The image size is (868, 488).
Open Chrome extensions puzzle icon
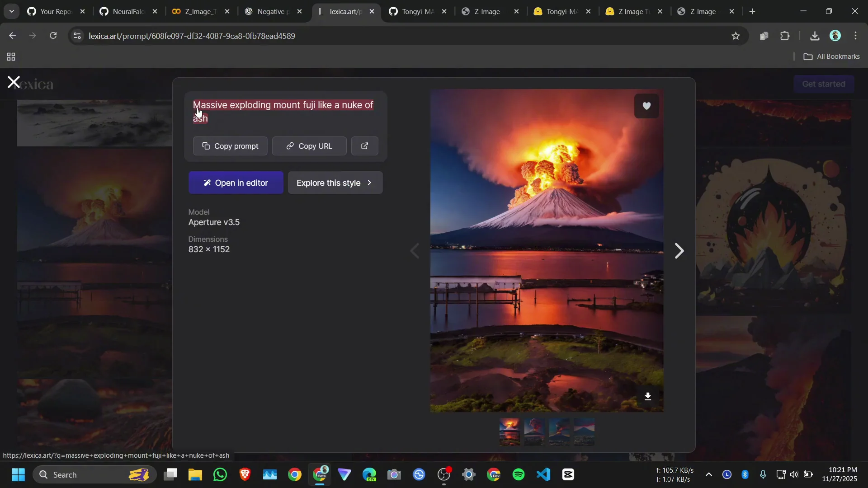pyautogui.click(x=785, y=36)
